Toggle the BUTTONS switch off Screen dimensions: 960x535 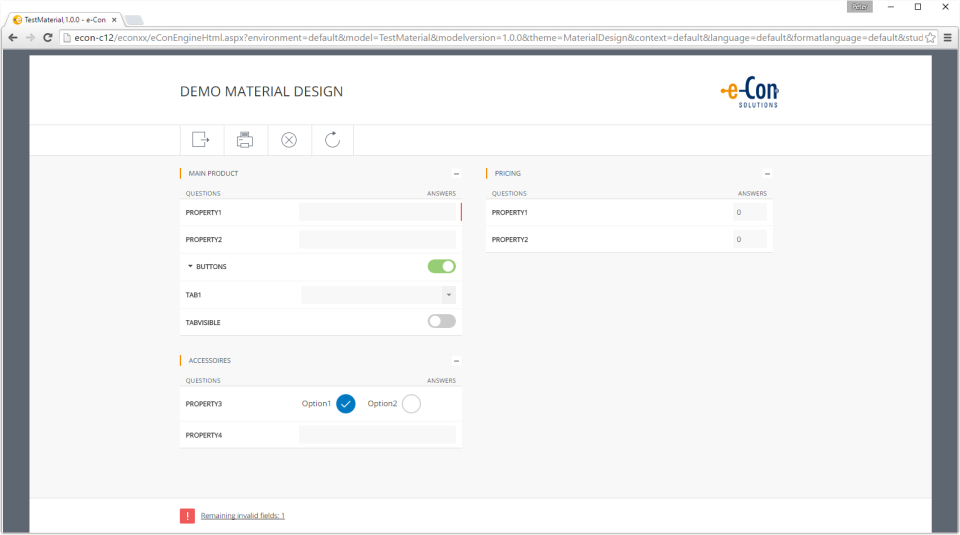click(441, 266)
